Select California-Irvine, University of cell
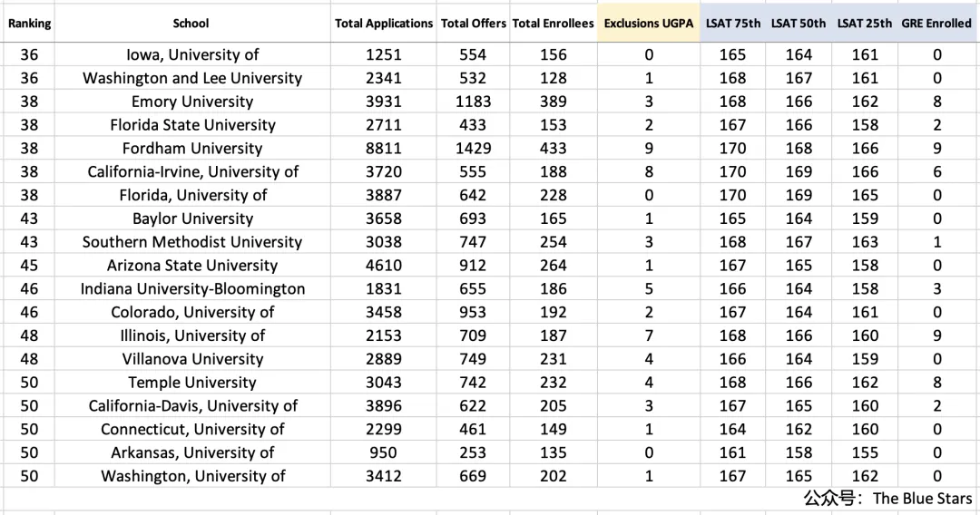Screen dimensions: 980x515 click(x=192, y=171)
